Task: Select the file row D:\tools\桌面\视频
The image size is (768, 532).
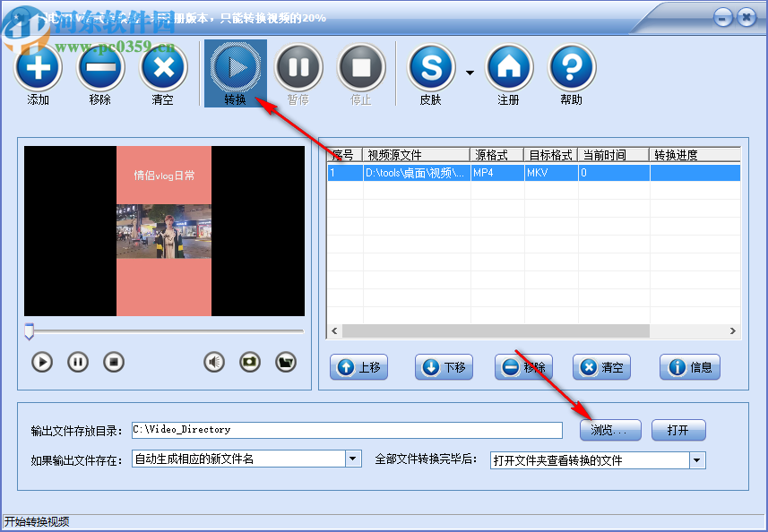Action: click(534, 173)
